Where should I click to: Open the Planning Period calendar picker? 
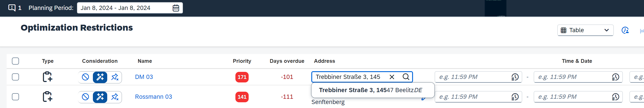tap(176, 8)
